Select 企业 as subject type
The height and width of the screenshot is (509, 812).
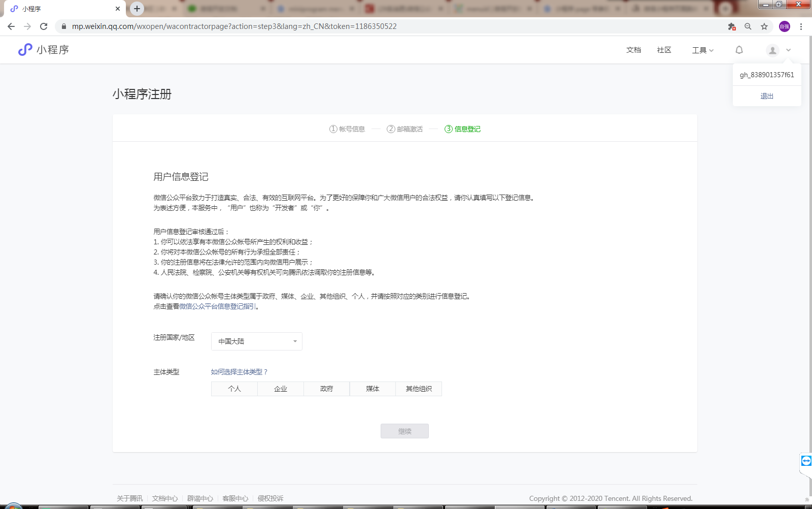(x=281, y=389)
